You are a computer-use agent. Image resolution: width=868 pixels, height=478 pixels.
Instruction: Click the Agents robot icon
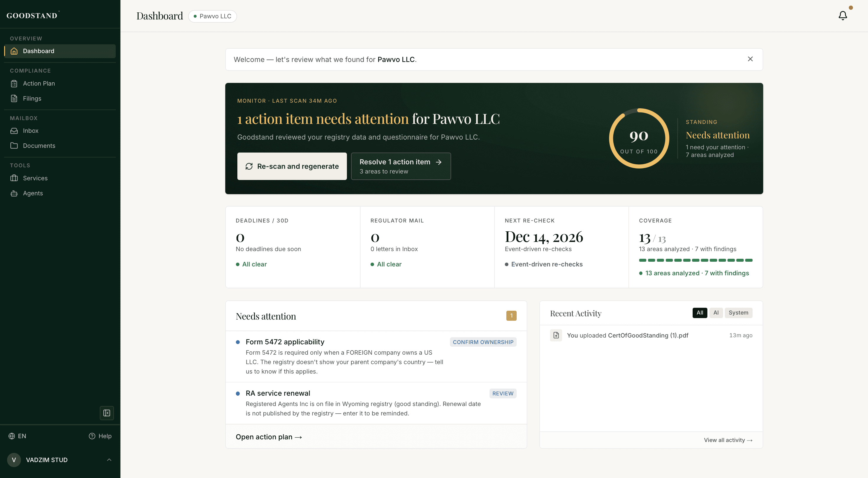click(14, 193)
